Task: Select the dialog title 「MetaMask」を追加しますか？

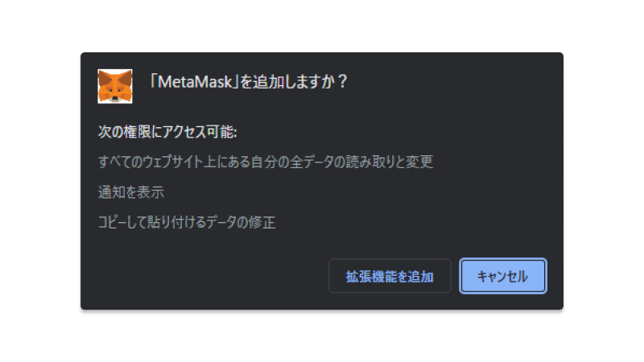Action: (249, 82)
